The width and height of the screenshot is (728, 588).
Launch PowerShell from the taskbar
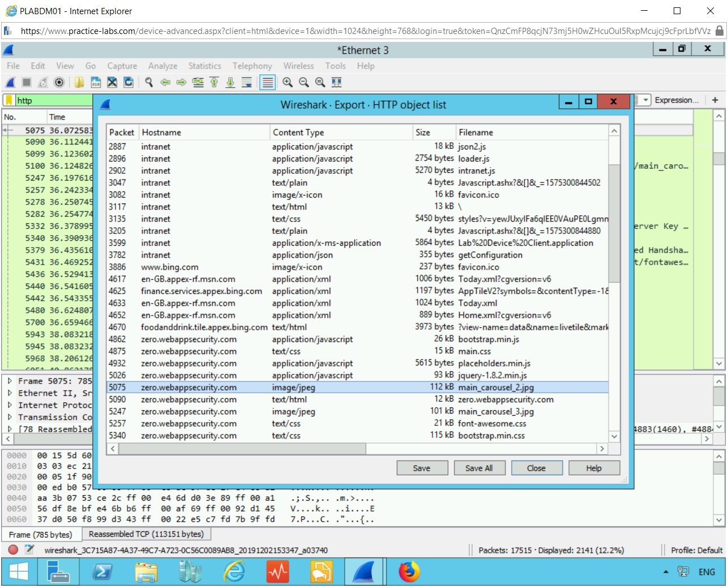102,572
